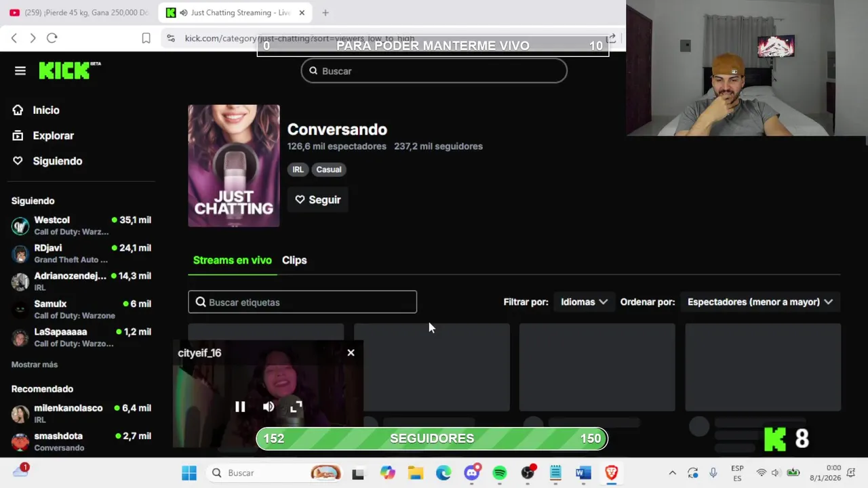
Task: Switch to Brave browser on the taskbar
Action: pos(611,473)
